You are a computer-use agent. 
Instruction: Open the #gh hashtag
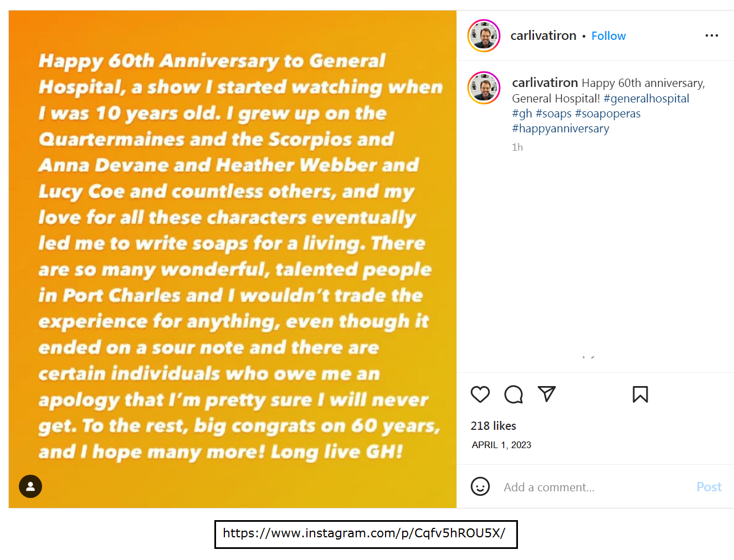(522, 114)
